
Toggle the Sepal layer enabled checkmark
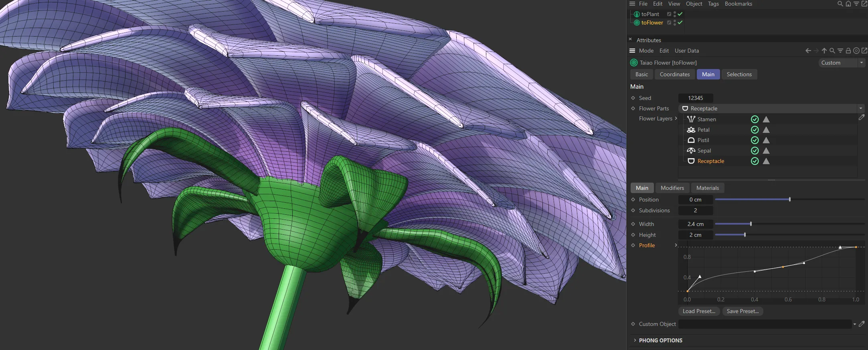click(755, 151)
